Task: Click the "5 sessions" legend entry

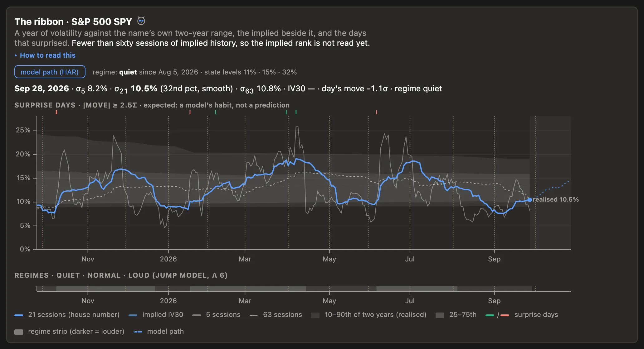Action: (216, 315)
